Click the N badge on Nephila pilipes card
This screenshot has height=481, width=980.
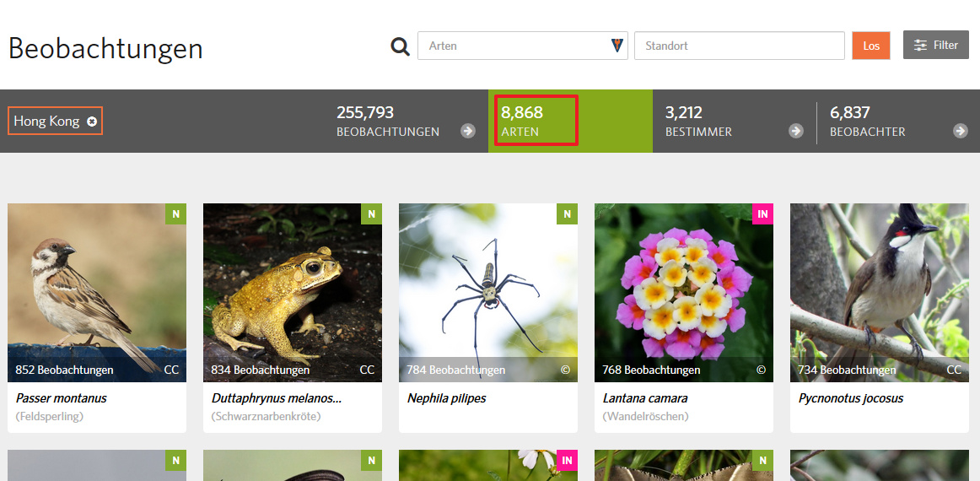click(x=567, y=213)
